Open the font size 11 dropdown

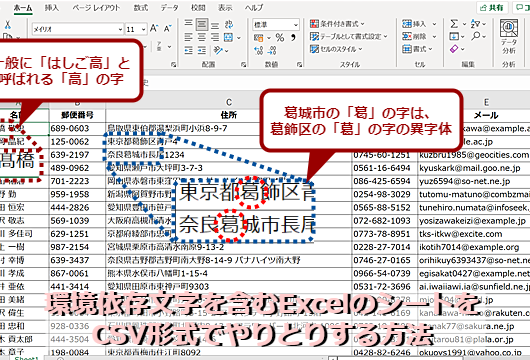pyautogui.click(x=143, y=29)
